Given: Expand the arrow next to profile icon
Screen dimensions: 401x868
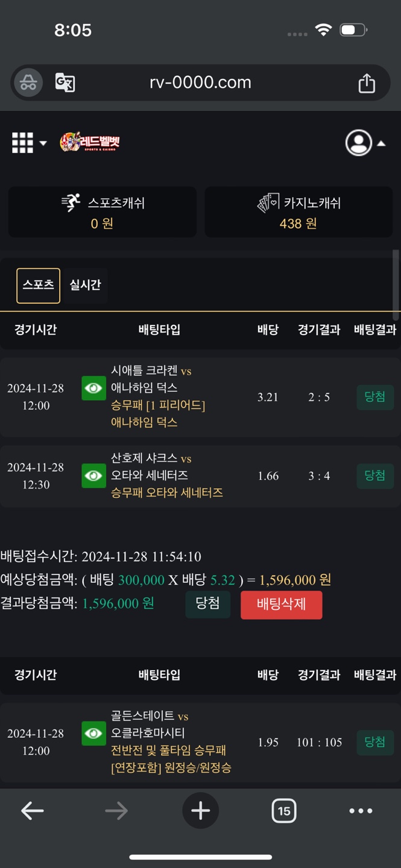Looking at the screenshot, I should 381,143.
